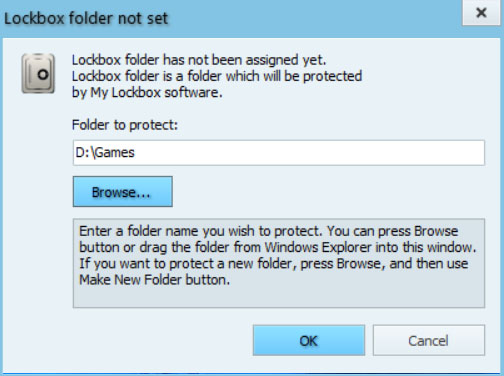Click 'Enter a folder name you wish to protect'
The height and width of the screenshot is (376, 504).
click(201, 231)
